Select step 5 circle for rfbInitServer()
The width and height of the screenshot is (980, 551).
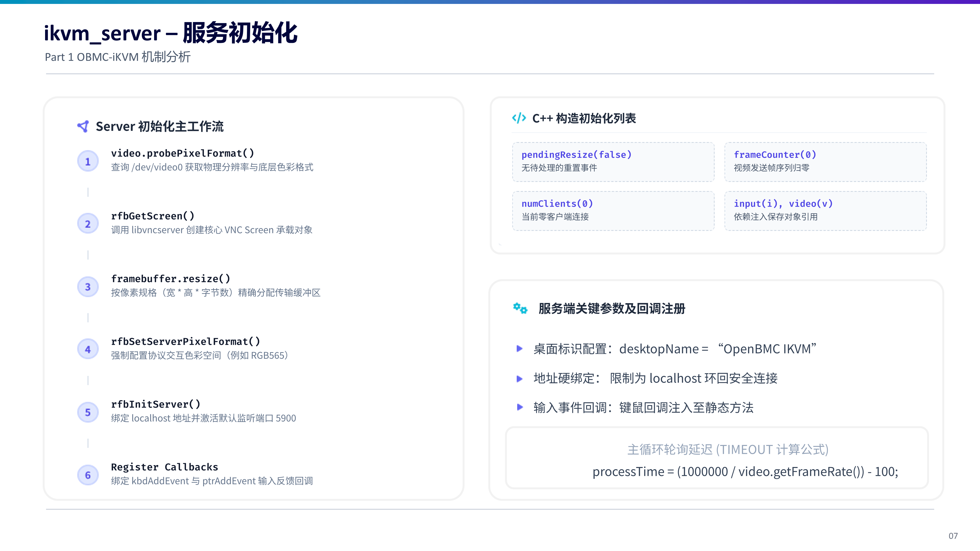click(x=88, y=412)
